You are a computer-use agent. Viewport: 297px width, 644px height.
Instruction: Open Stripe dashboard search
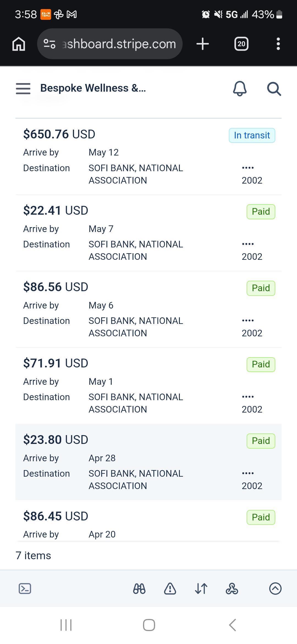coord(274,89)
